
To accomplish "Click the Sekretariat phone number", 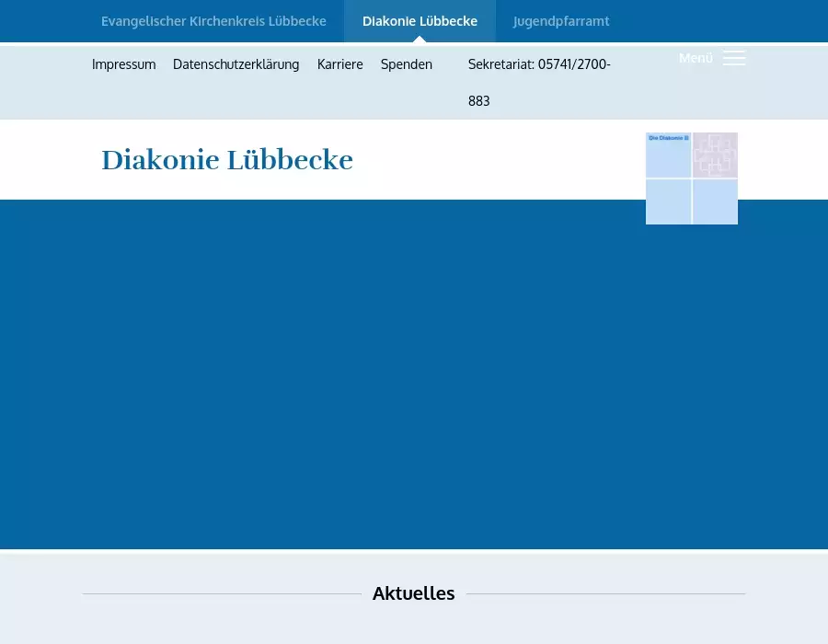I will (539, 82).
